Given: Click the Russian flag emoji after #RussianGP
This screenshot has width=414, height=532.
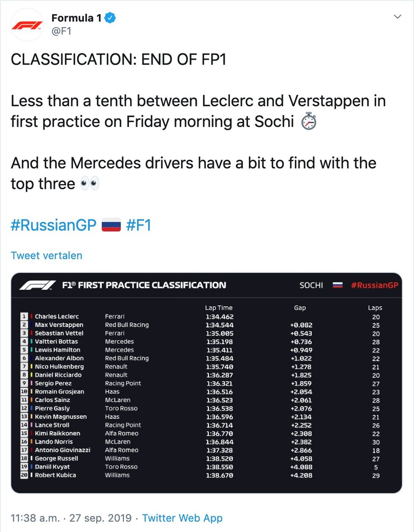Looking at the screenshot, I should coord(112,225).
